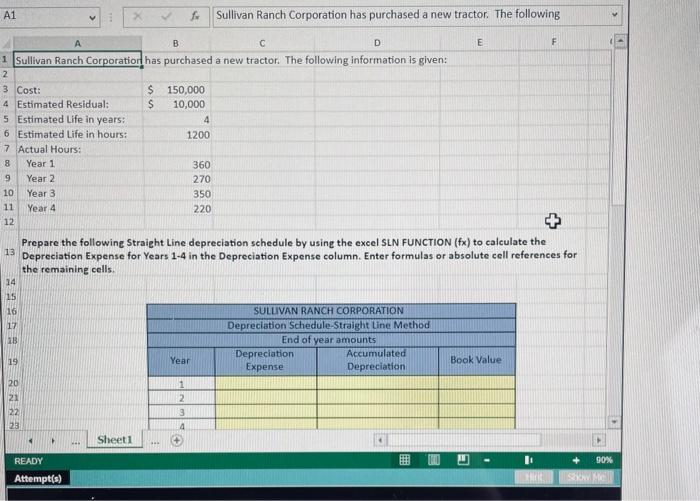Click the Book Value column header
This screenshot has height=501, width=700.
point(476,360)
